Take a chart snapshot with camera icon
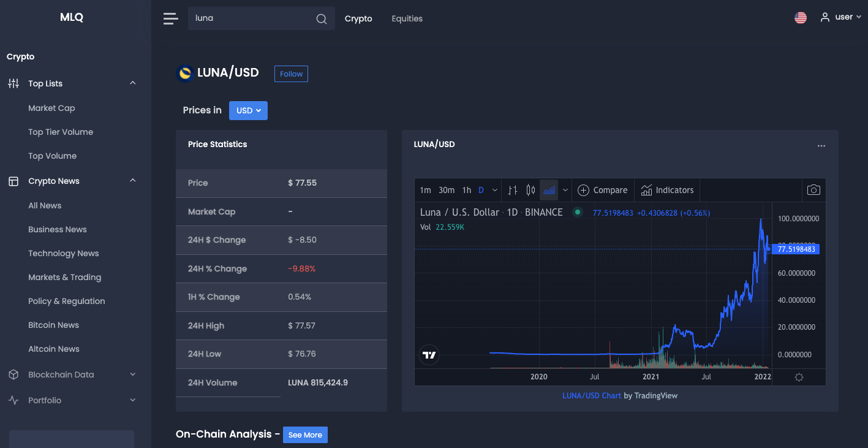This screenshot has height=448, width=868. pos(813,190)
